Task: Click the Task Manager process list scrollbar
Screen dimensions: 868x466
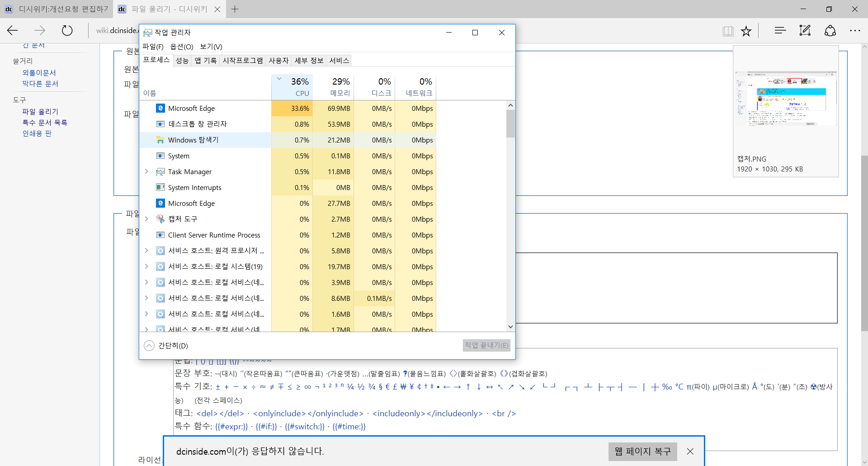Action: (x=510, y=124)
